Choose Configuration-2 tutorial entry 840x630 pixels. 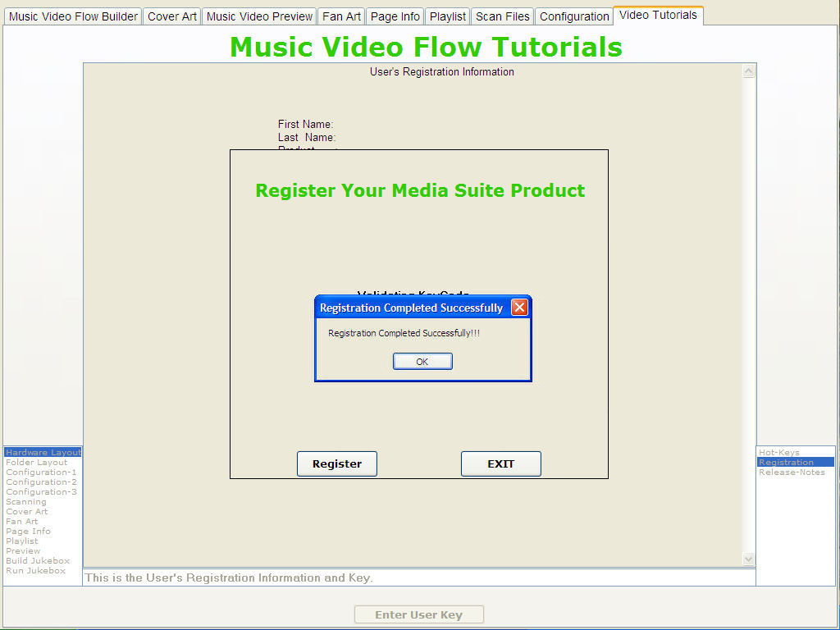pos(43,482)
